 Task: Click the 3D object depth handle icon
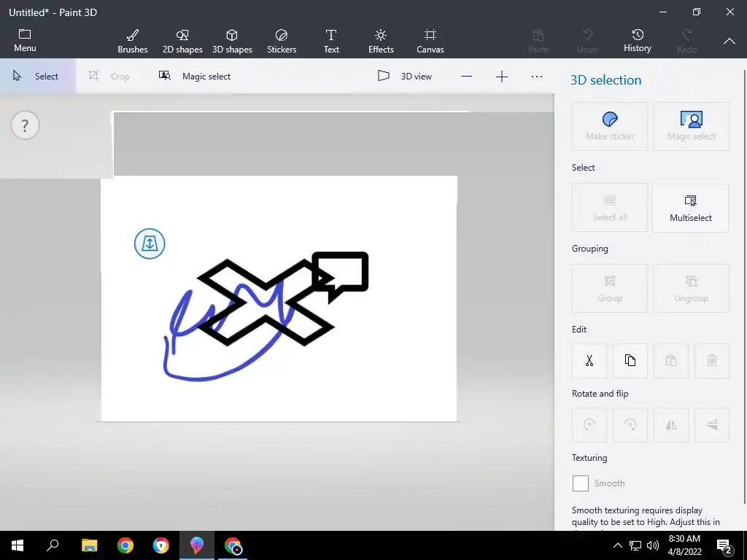150,244
